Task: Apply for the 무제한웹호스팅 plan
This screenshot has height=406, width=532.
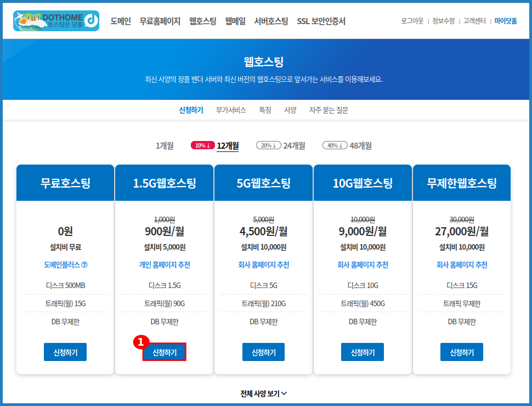Action: [462, 352]
